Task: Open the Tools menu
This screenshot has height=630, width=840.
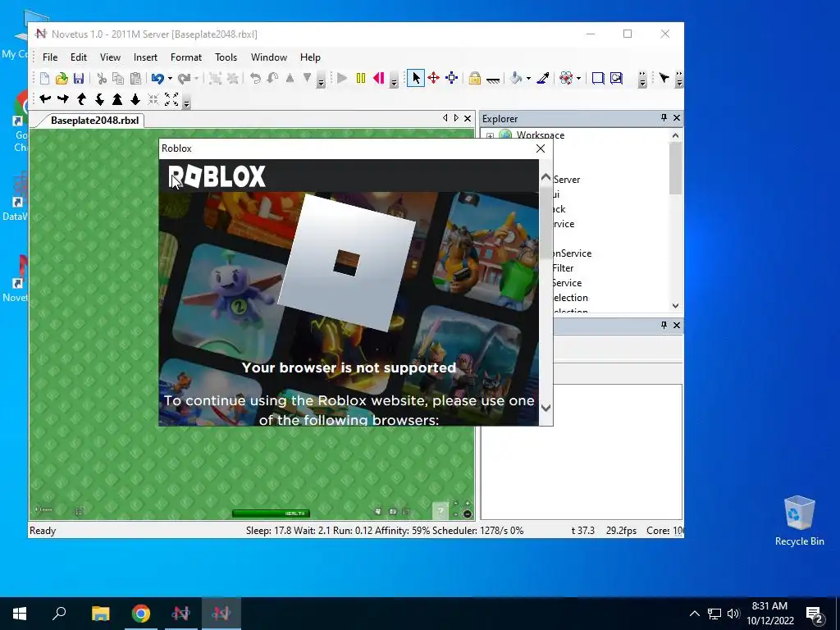Action: 226,57
